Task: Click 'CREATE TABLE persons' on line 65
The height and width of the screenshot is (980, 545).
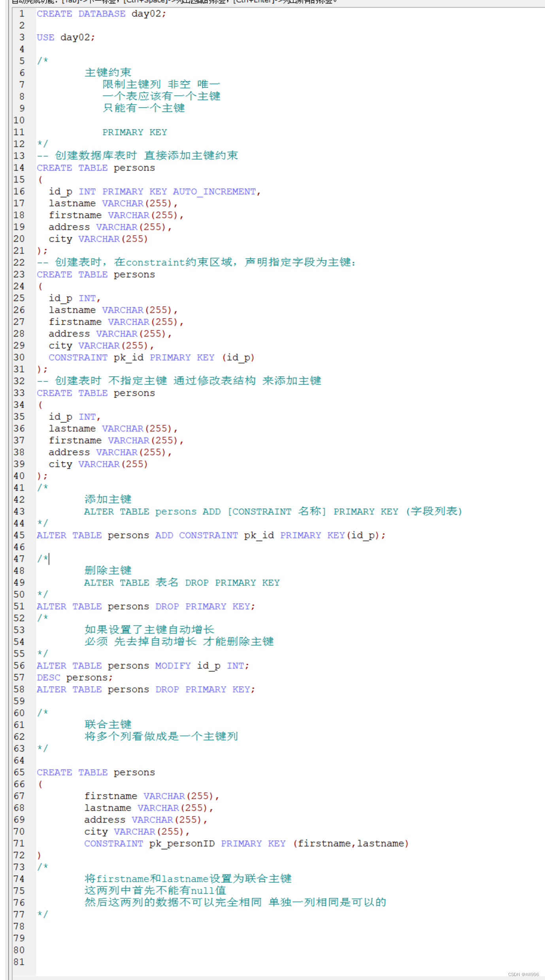Action: click(96, 773)
